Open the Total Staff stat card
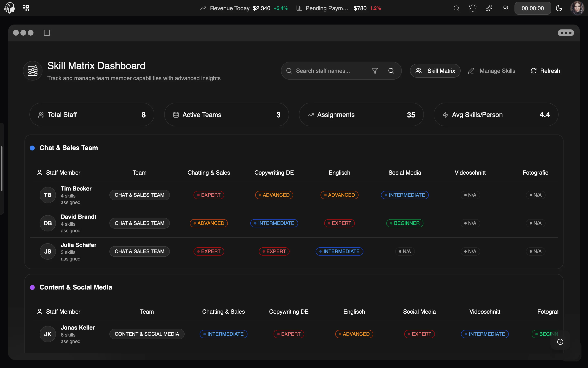588x368 pixels. 92,115
